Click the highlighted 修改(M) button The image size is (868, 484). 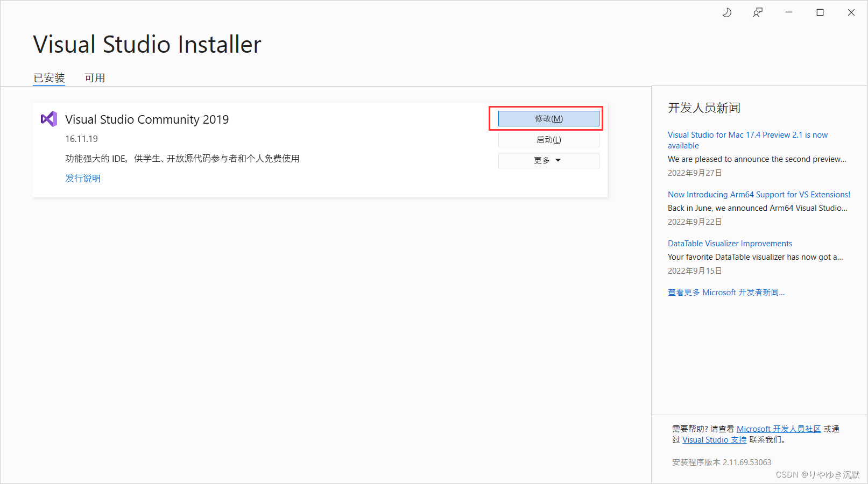pos(548,118)
